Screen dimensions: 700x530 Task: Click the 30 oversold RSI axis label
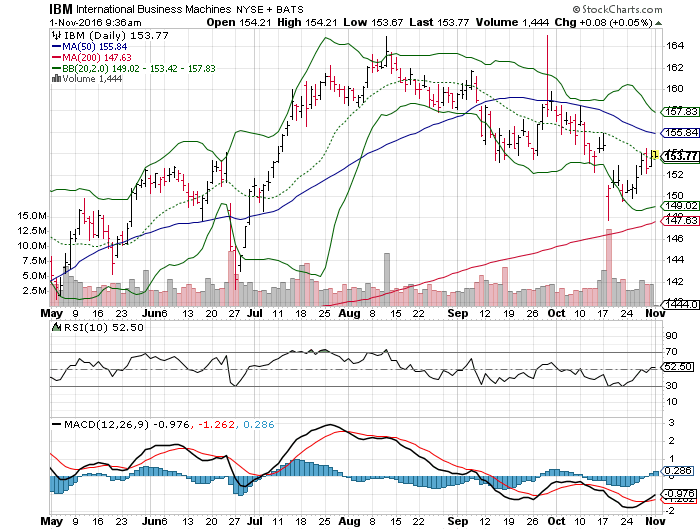[671, 385]
